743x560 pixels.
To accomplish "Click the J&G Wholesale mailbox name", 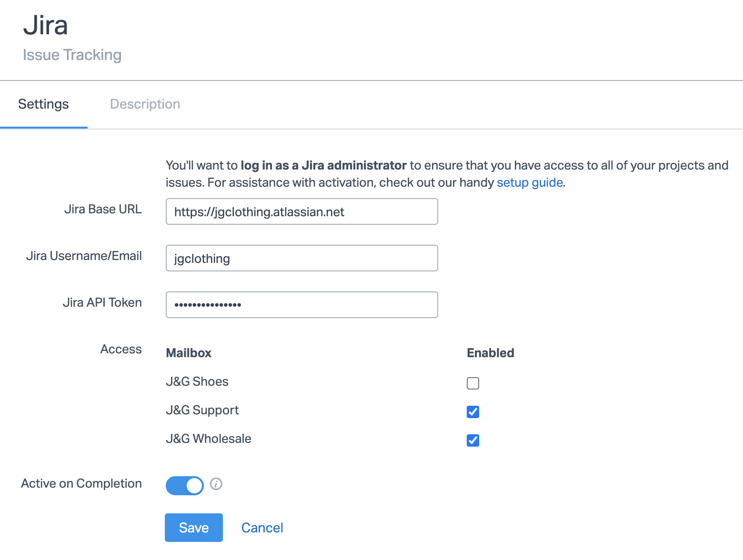I will [x=209, y=439].
